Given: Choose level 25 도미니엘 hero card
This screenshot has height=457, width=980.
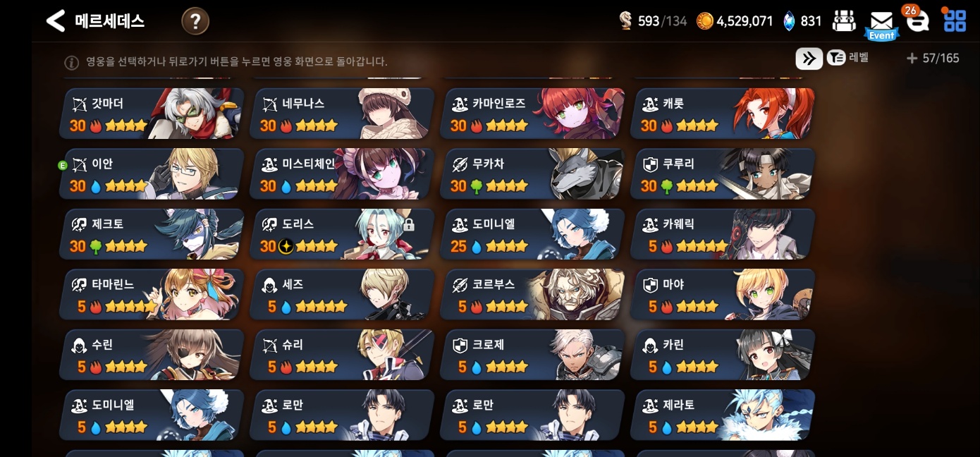Looking at the screenshot, I should (532, 234).
